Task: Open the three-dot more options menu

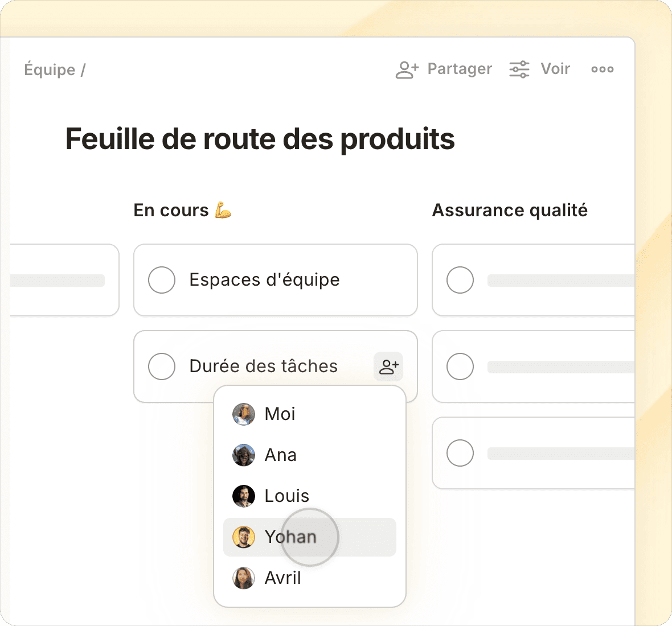Action: coord(602,69)
